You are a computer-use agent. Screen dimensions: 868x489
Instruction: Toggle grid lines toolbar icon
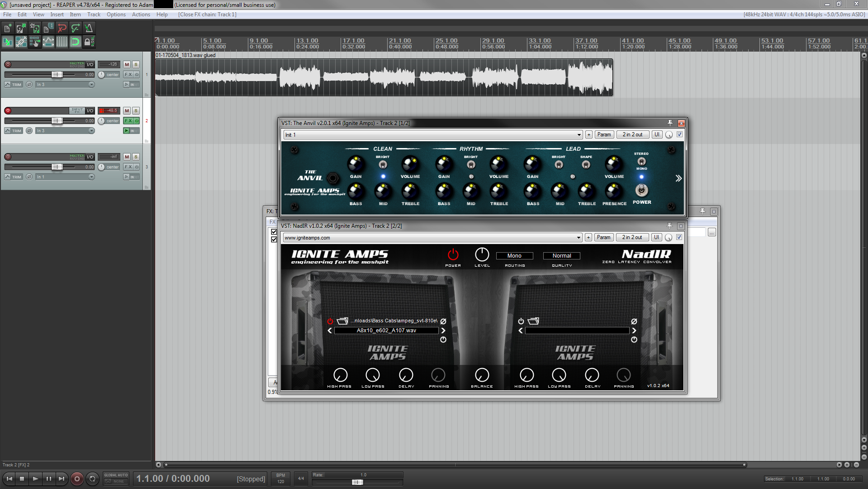(x=62, y=42)
